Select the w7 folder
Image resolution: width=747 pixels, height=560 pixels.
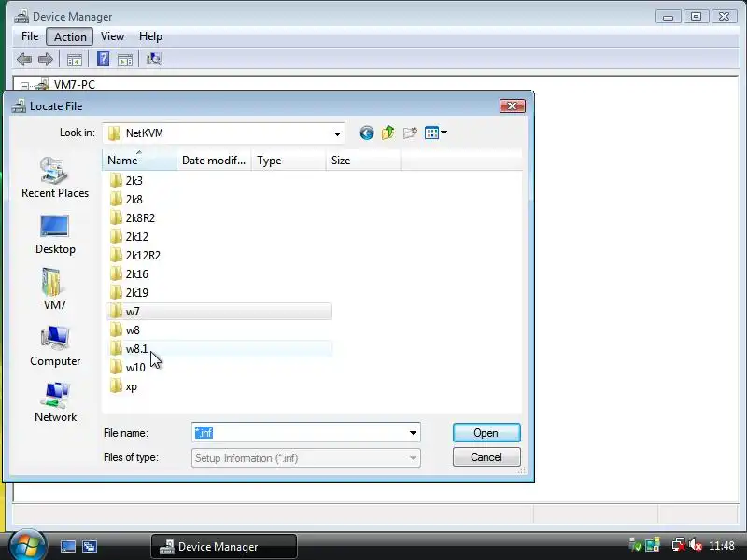coord(218,312)
